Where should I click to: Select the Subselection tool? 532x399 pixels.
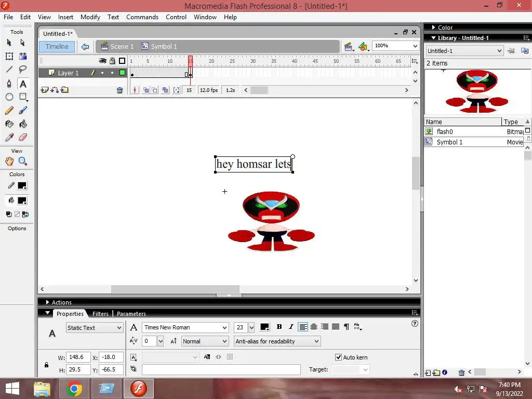pos(22,43)
